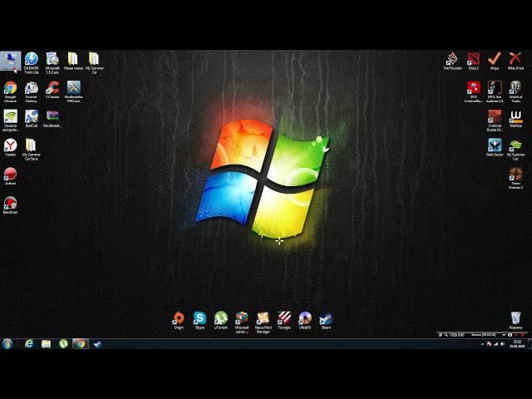The image size is (532, 399).
Task: Launch UltraISO shortcut
Action: 305,320
